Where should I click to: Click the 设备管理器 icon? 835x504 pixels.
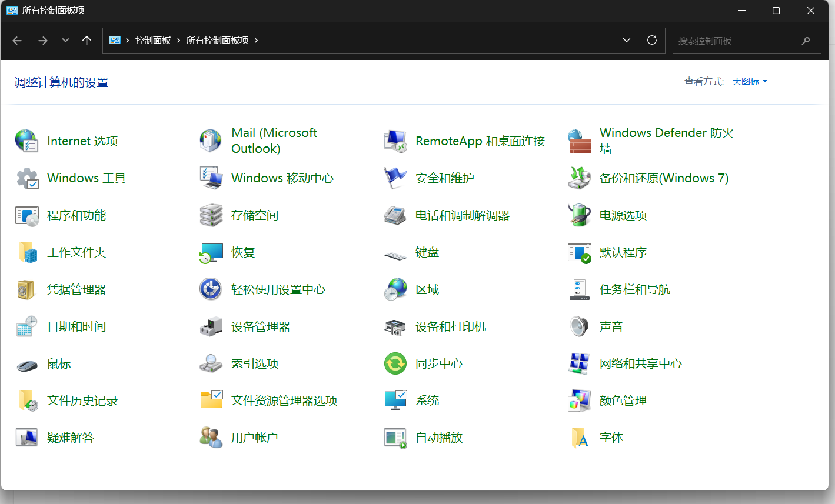211,326
